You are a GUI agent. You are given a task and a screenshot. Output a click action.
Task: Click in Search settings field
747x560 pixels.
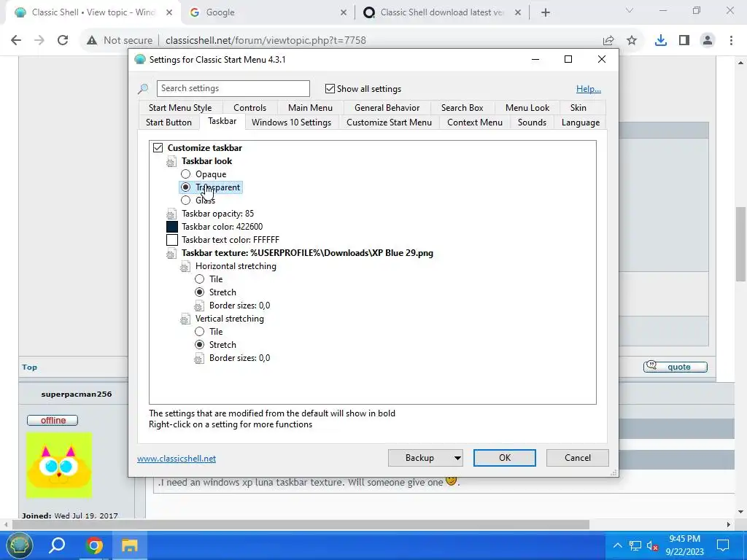point(233,88)
